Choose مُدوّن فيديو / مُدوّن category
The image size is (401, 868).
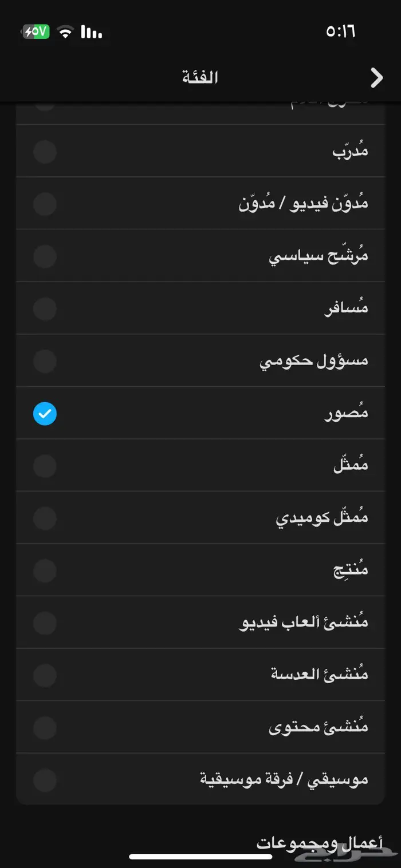(x=200, y=203)
